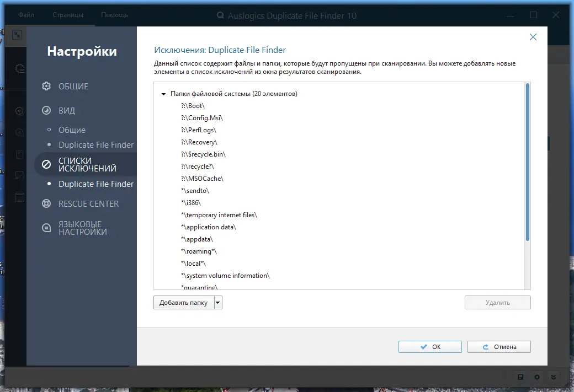Click the checkmark icon on OK button

pyautogui.click(x=423, y=347)
